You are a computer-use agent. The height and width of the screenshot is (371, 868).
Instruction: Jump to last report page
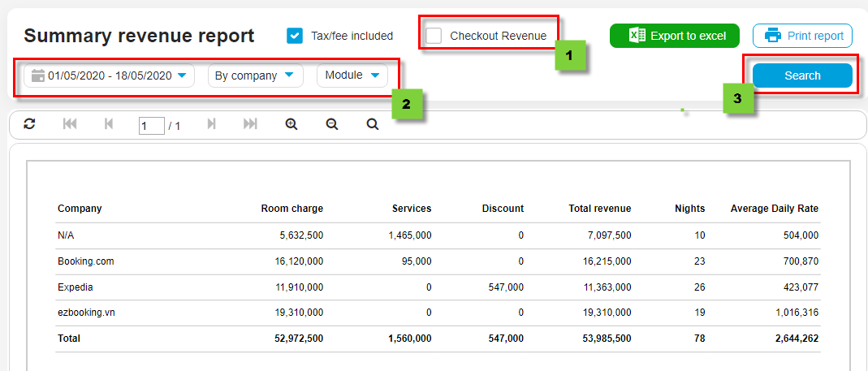pyautogui.click(x=250, y=124)
